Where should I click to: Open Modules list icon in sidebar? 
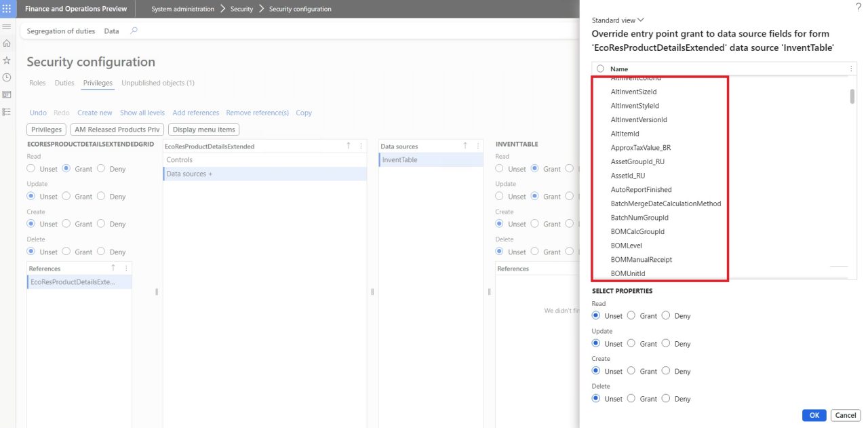(7, 111)
